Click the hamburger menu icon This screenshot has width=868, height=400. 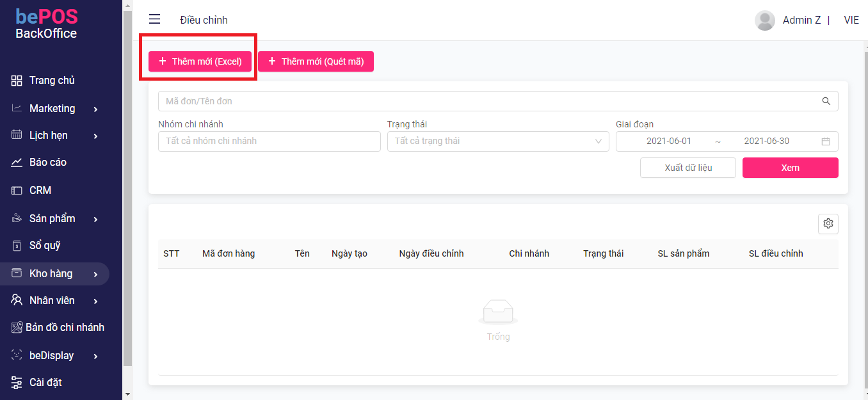click(154, 20)
